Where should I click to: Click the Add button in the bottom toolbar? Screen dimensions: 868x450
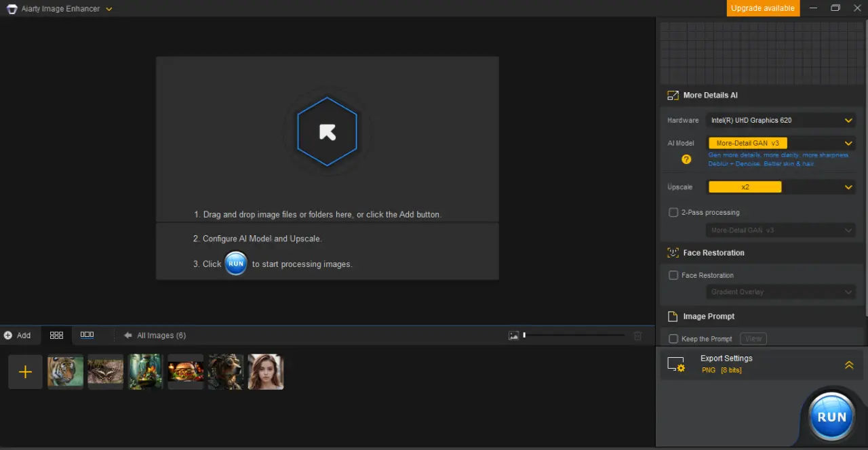(17, 335)
